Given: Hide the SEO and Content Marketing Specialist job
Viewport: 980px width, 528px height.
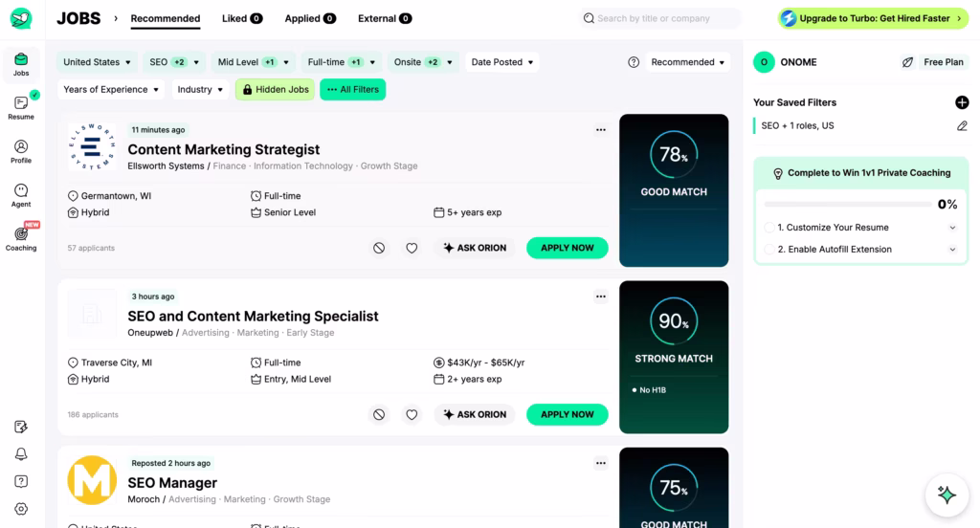Looking at the screenshot, I should (x=379, y=414).
